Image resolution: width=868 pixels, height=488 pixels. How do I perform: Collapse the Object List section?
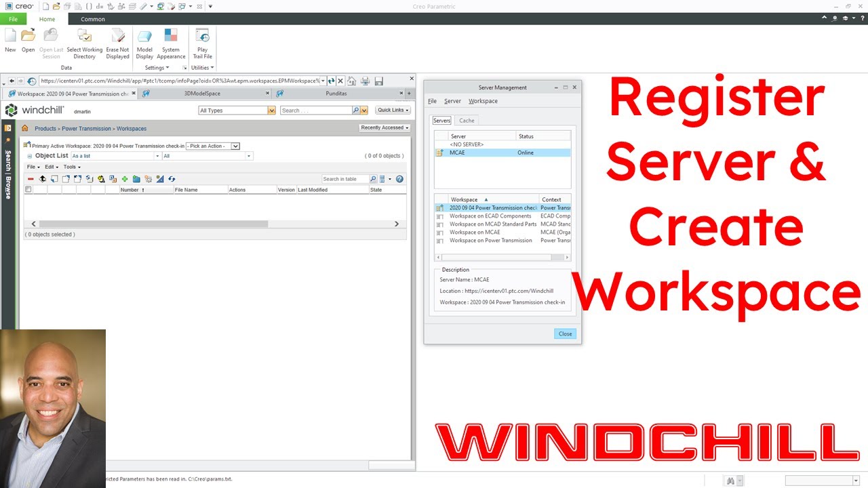(x=29, y=156)
